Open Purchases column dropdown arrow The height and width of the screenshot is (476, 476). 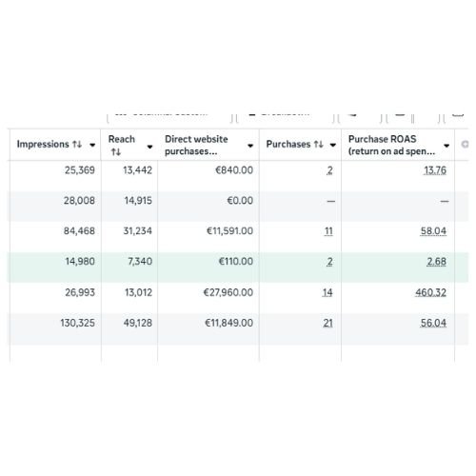click(333, 146)
